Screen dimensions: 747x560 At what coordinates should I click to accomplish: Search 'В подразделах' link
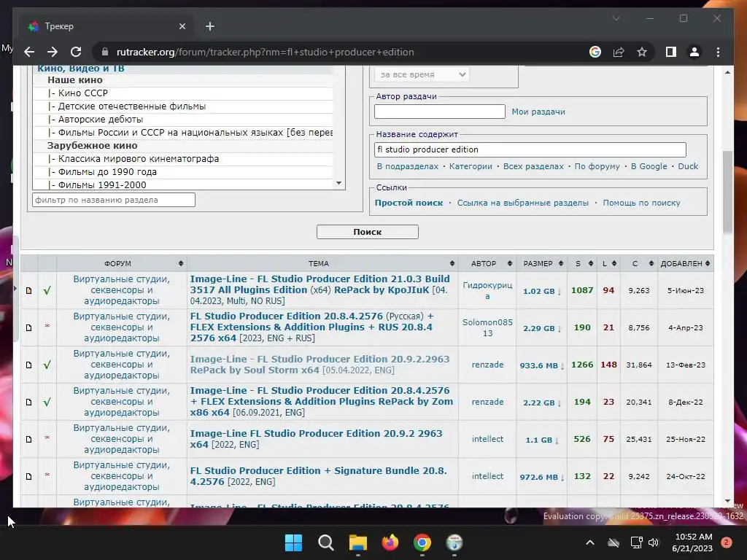click(407, 166)
